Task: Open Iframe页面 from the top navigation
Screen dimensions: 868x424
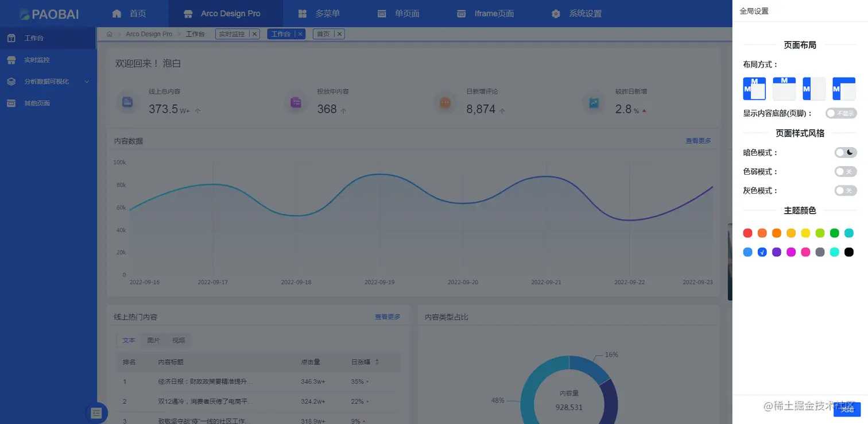Action: click(486, 13)
